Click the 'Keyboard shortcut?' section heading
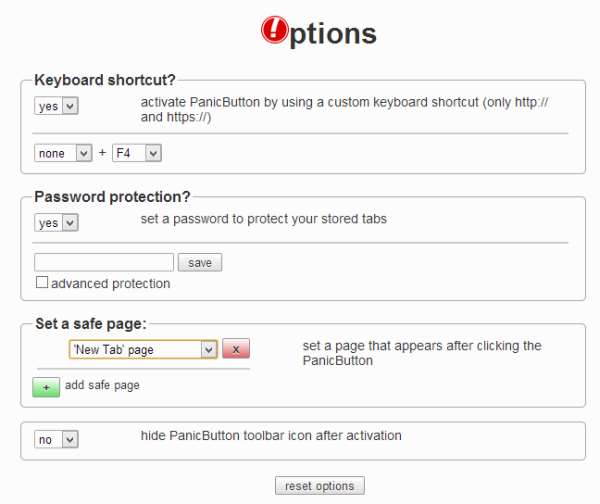This screenshot has width=600, height=504. pos(105,80)
